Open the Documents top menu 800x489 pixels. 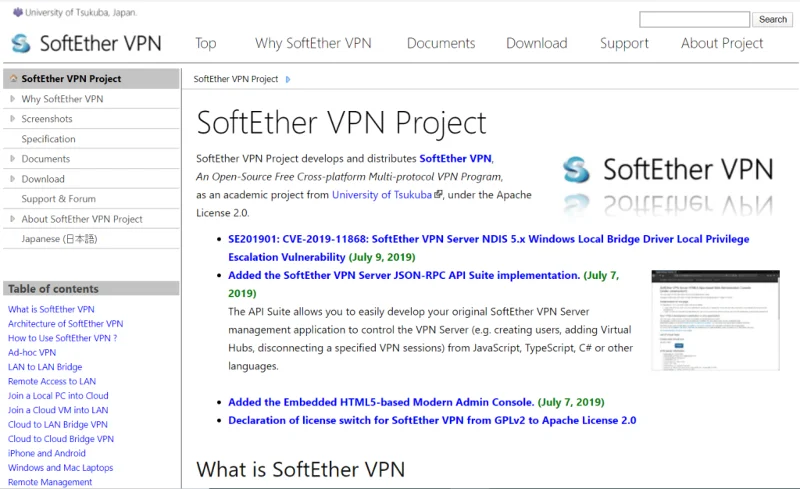[441, 43]
